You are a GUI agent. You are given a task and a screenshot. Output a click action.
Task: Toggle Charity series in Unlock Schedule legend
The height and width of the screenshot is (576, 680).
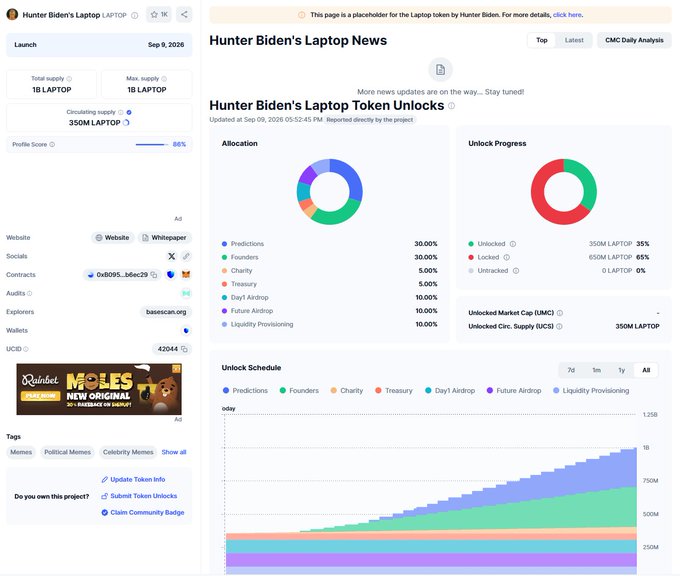coord(347,390)
